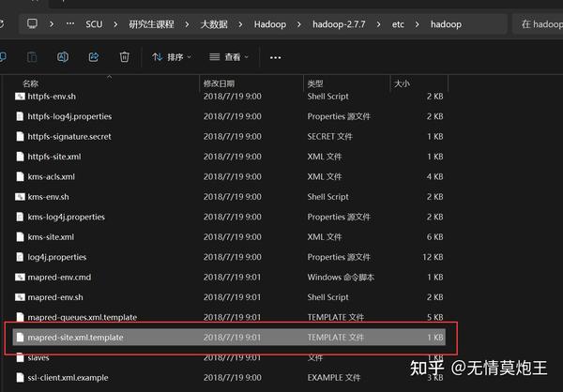Expand the hidden path ellipsis in address bar
The width and height of the screenshot is (563, 392).
point(70,23)
